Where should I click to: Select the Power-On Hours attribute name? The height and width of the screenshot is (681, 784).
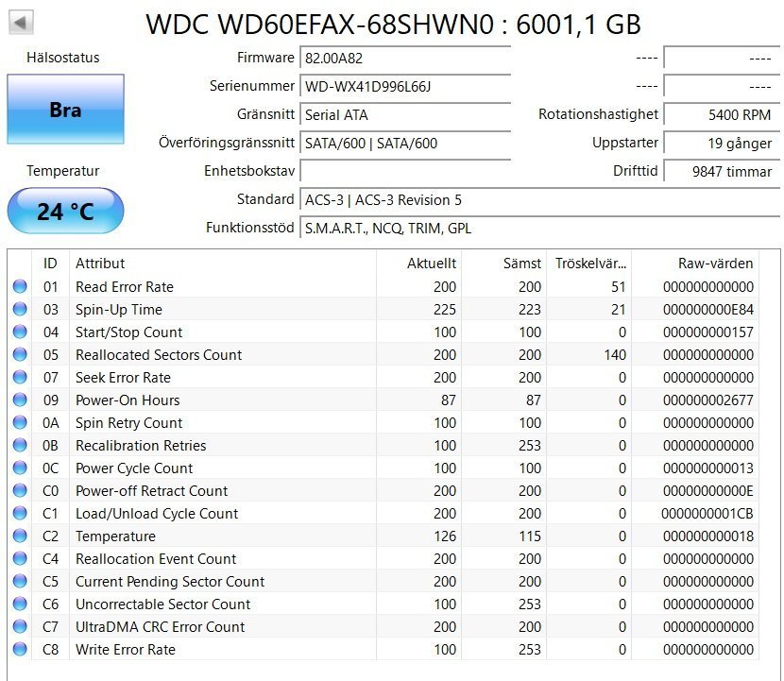pyautogui.click(x=128, y=400)
